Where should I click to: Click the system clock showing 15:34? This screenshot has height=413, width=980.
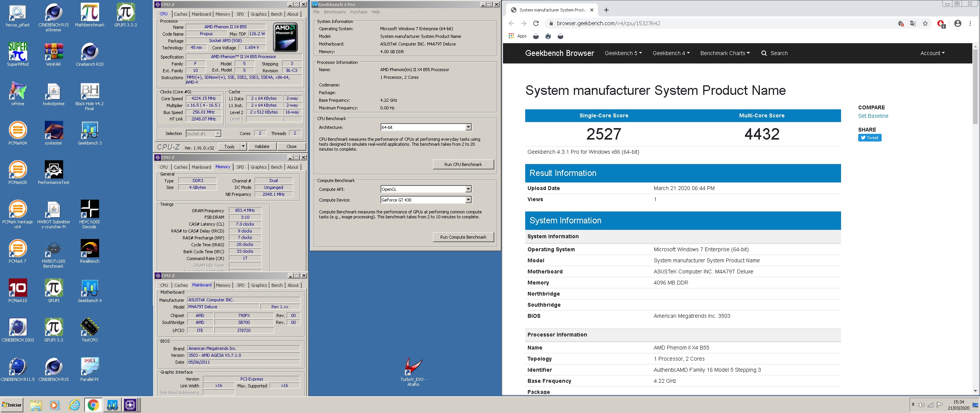[x=959, y=405]
